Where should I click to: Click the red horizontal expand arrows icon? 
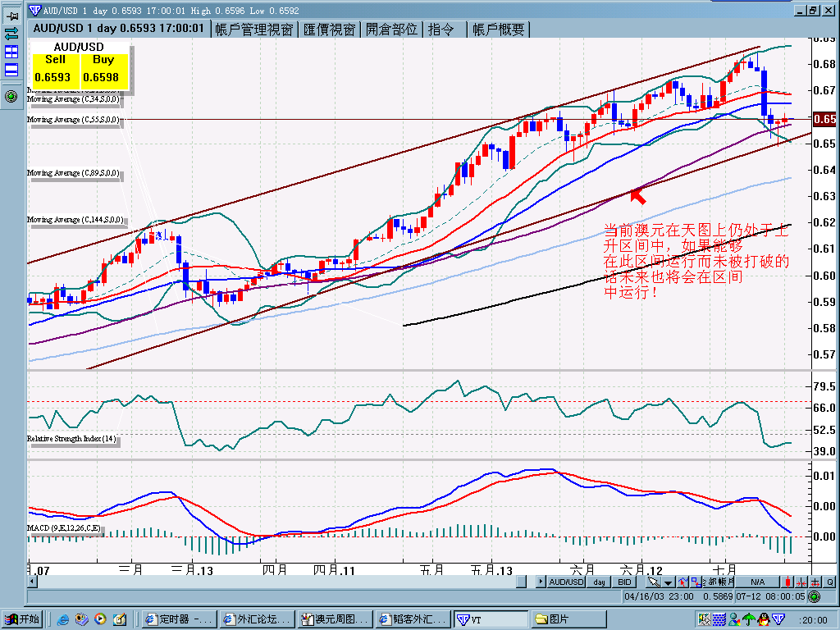(x=815, y=582)
